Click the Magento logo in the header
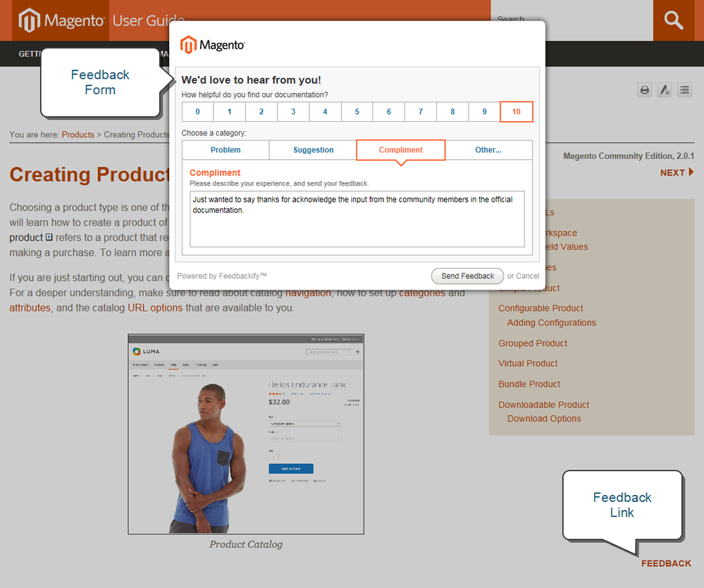704x588 pixels. [x=61, y=20]
